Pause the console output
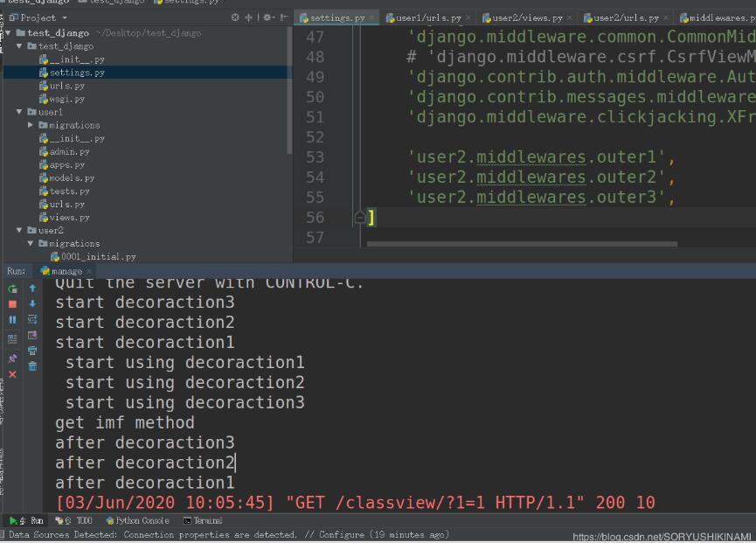 pos(12,320)
